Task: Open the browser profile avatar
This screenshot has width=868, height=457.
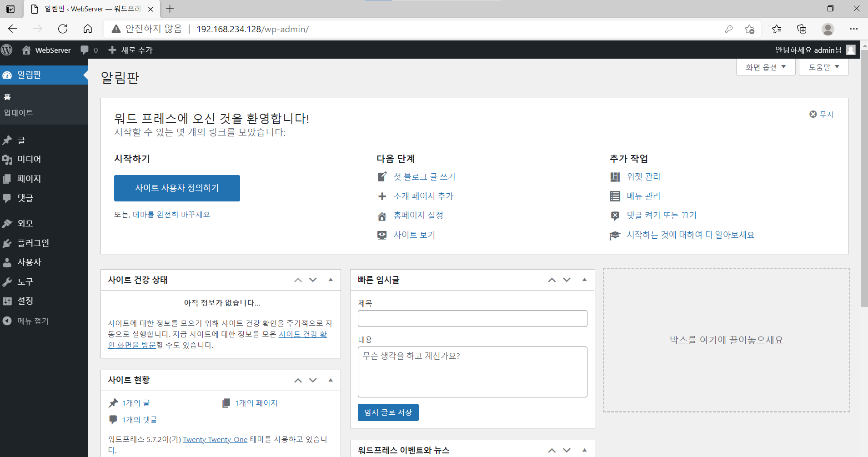Action: click(x=828, y=29)
